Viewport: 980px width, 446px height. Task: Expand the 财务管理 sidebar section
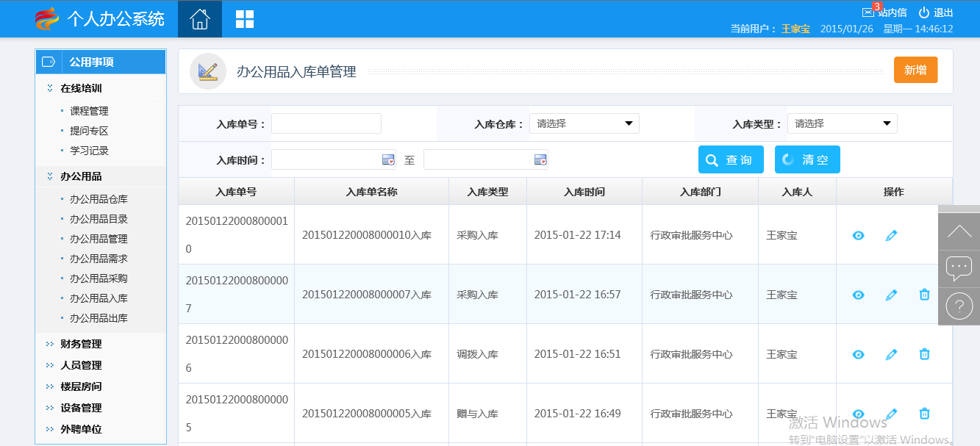point(81,344)
